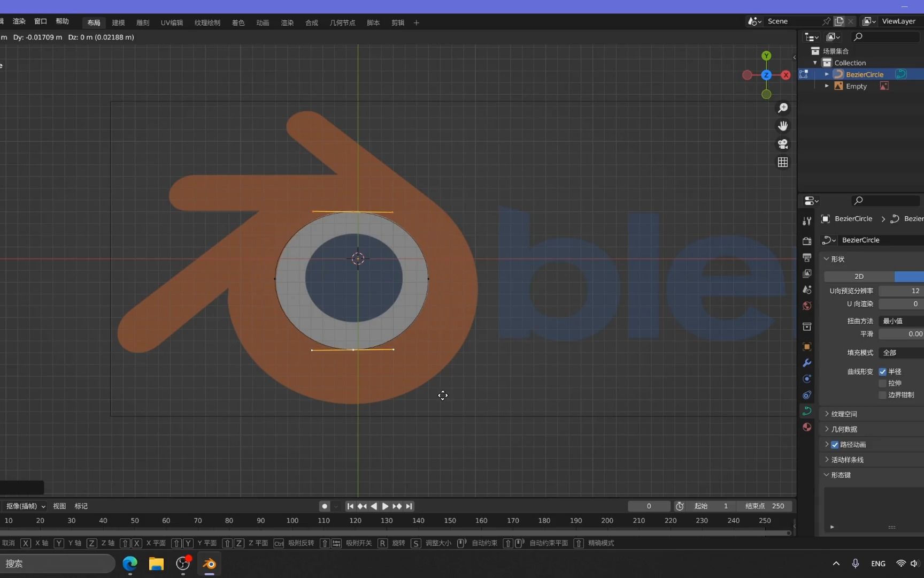Disable the 路径动画 checkbox
Viewport: 924px width, 578px height.
[x=834, y=444]
